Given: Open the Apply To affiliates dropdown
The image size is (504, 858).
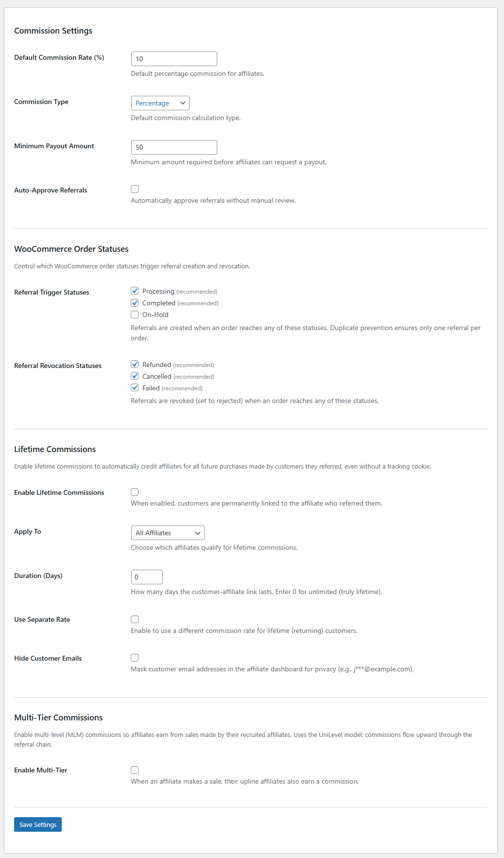Looking at the screenshot, I should (167, 533).
